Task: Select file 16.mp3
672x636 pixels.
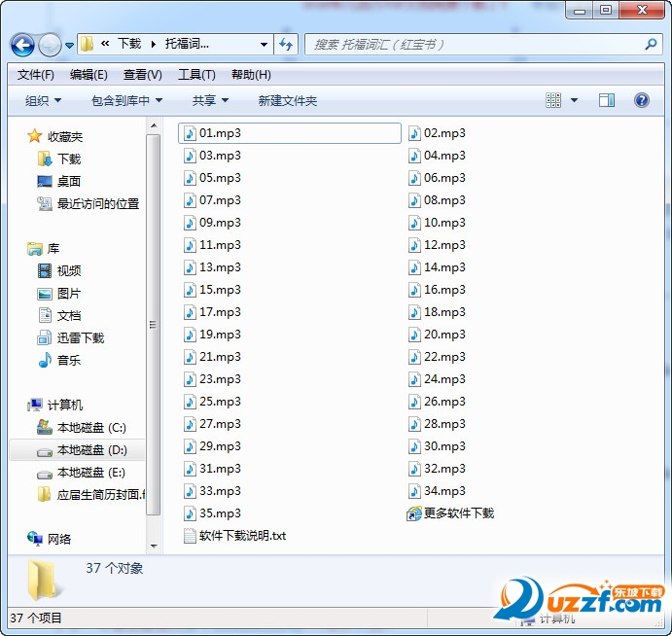Action: point(437,290)
